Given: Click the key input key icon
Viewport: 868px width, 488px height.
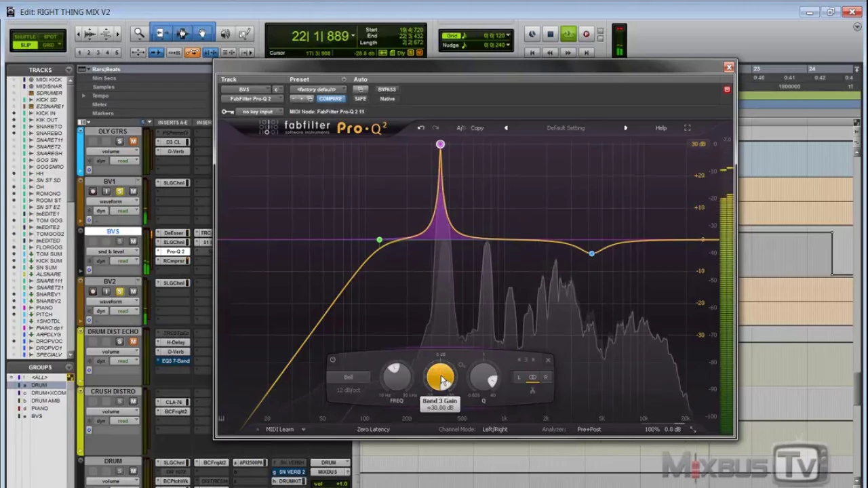Looking at the screenshot, I should point(227,112).
